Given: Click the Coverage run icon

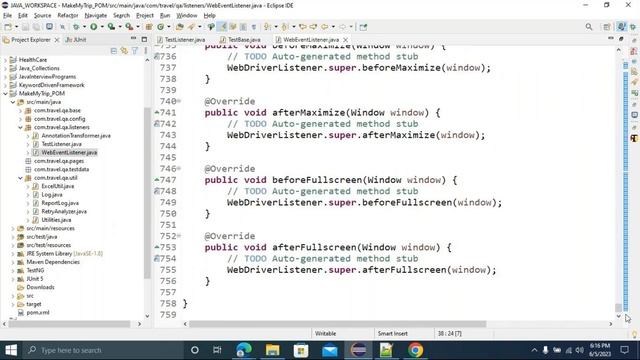Looking at the screenshot, I should (111, 27).
